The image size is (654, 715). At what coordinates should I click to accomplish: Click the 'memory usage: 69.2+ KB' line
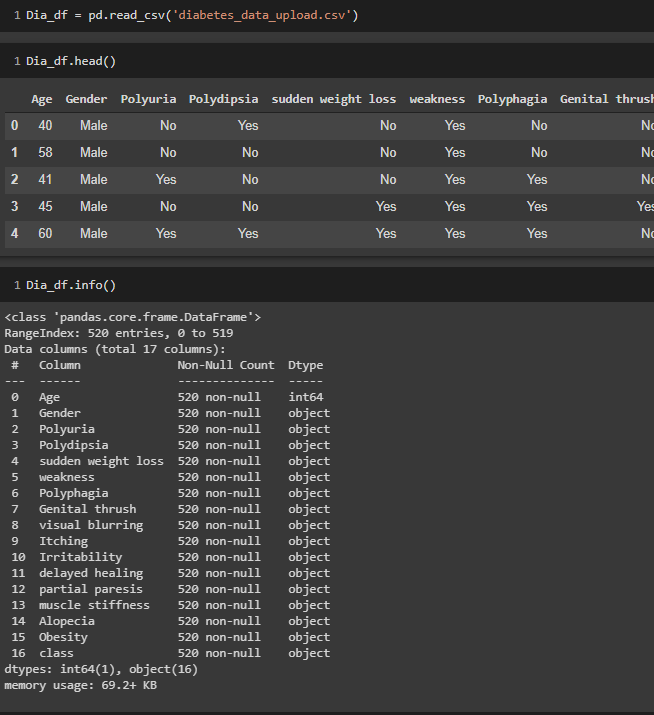[80, 685]
